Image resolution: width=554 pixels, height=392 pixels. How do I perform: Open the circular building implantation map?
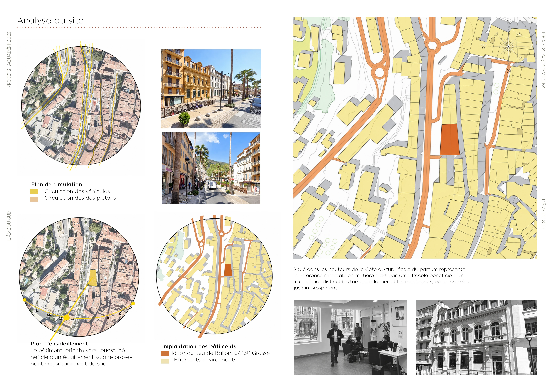click(214, 276)
